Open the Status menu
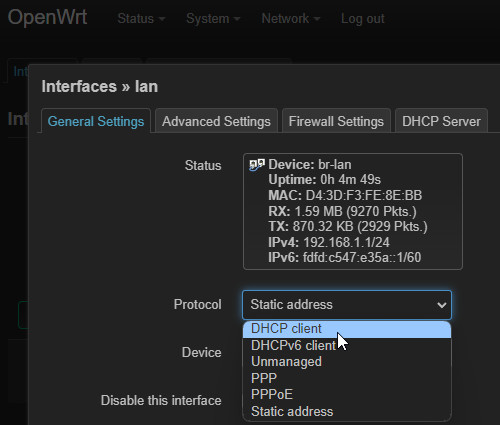This screenshot has height=425, width=500. coord(141,19)
